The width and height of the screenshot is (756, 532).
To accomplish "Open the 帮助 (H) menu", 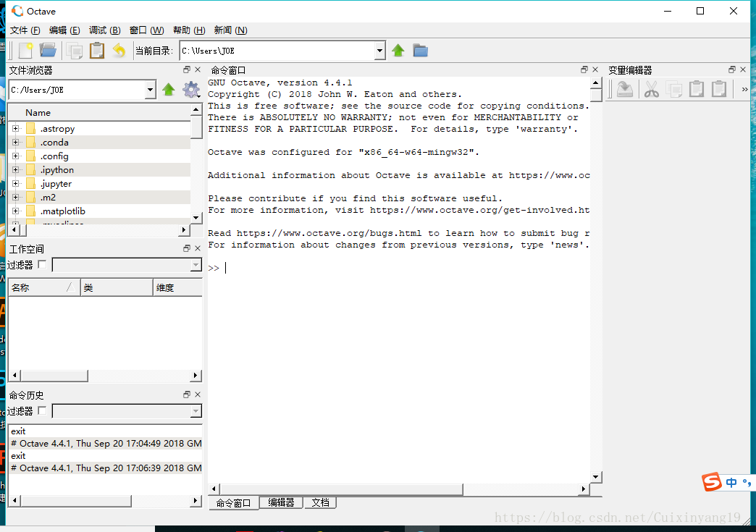I will [189, 30].
